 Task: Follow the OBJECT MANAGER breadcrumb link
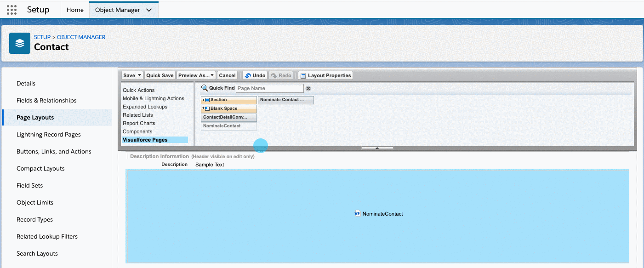click(x=81, y=37)
